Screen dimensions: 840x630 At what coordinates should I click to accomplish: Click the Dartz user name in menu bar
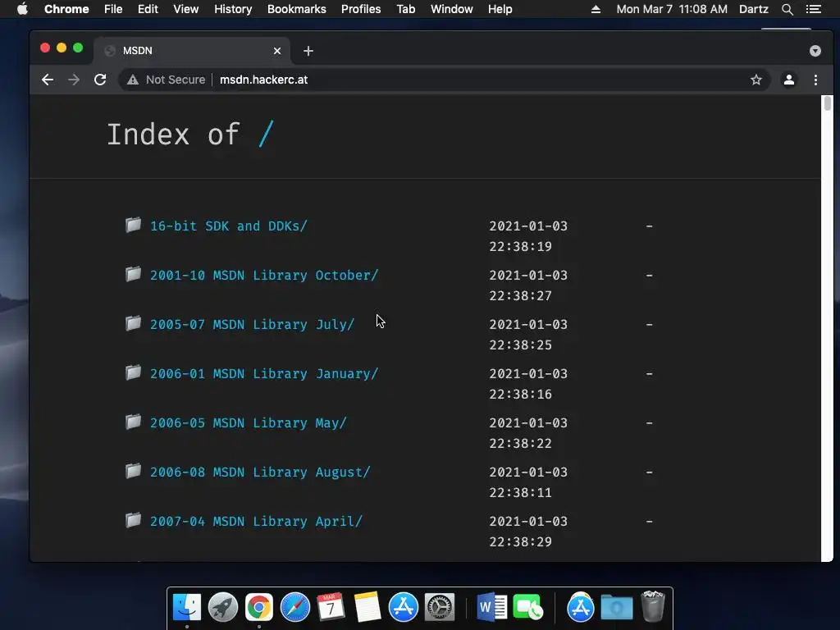coord(754,9)
